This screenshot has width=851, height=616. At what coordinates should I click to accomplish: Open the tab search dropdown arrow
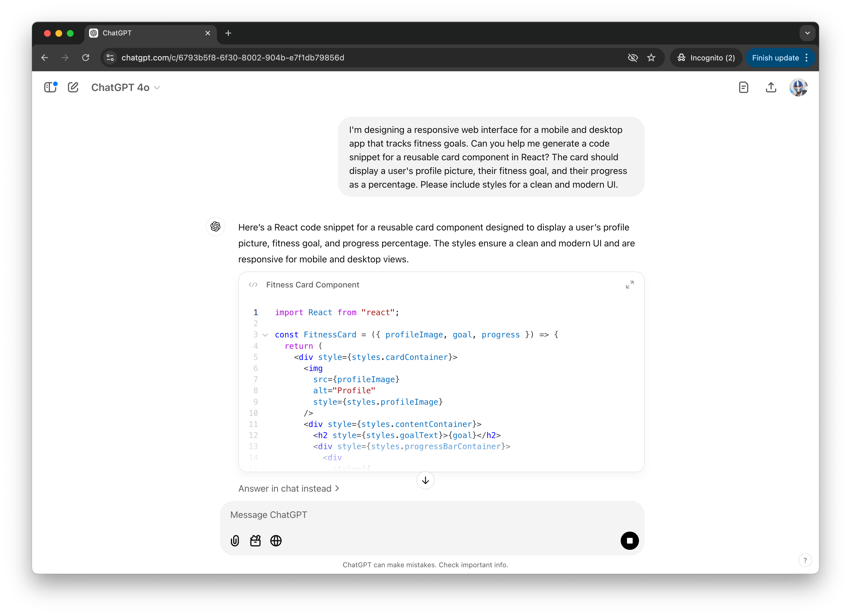pos(807,33)
